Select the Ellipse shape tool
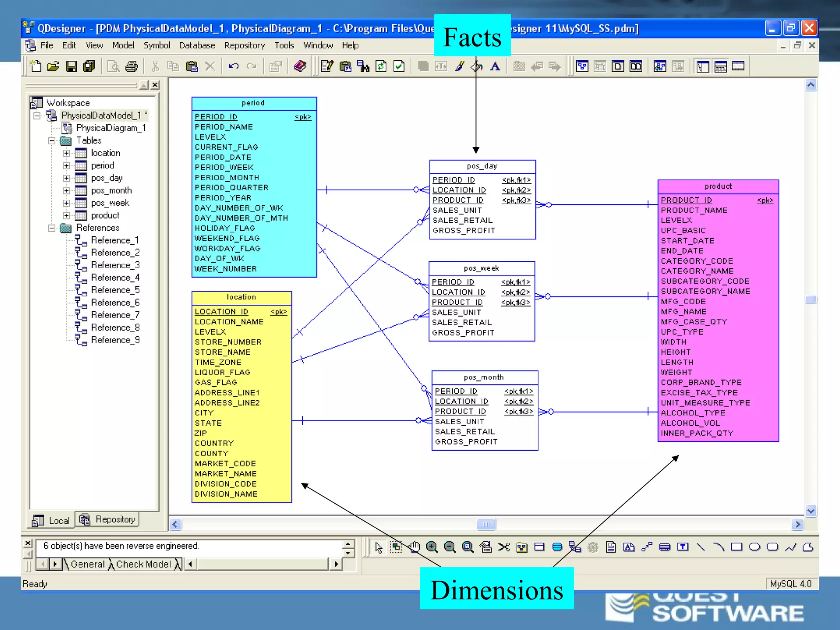Screen dimensions: 840x630 pyautogui.click(x=754, y=547)
